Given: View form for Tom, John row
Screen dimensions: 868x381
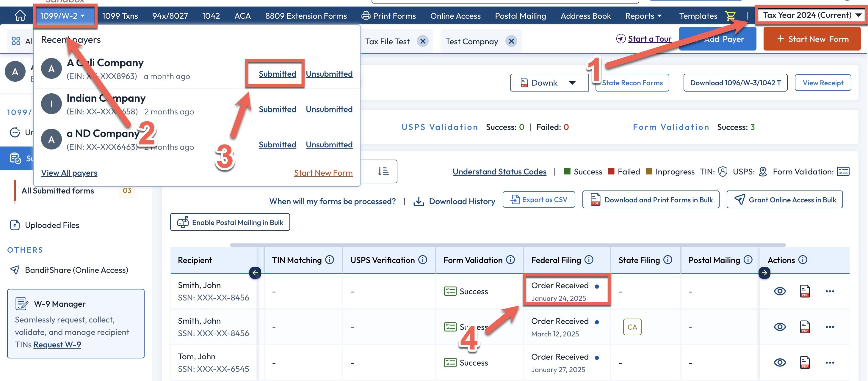Looking at the screenshot, I should coord(779,363).
